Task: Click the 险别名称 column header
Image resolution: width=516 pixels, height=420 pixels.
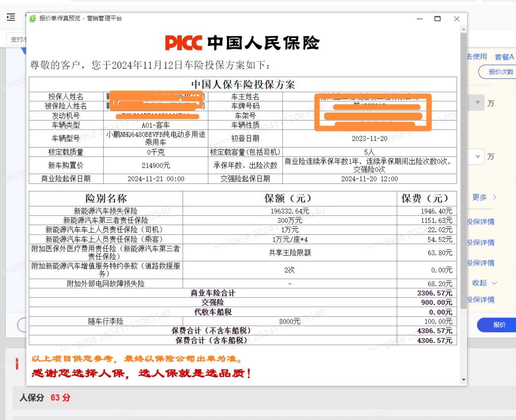Action: point(105,199)
